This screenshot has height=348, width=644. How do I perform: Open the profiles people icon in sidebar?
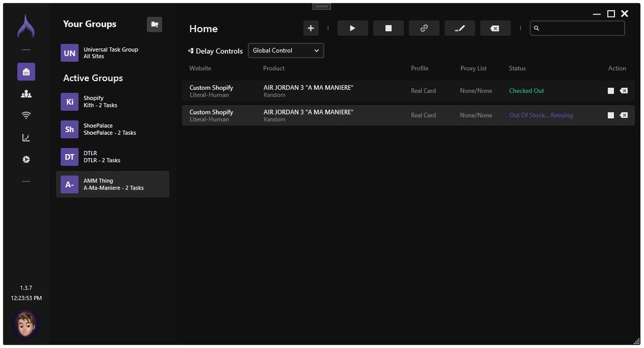coord(26,94)
